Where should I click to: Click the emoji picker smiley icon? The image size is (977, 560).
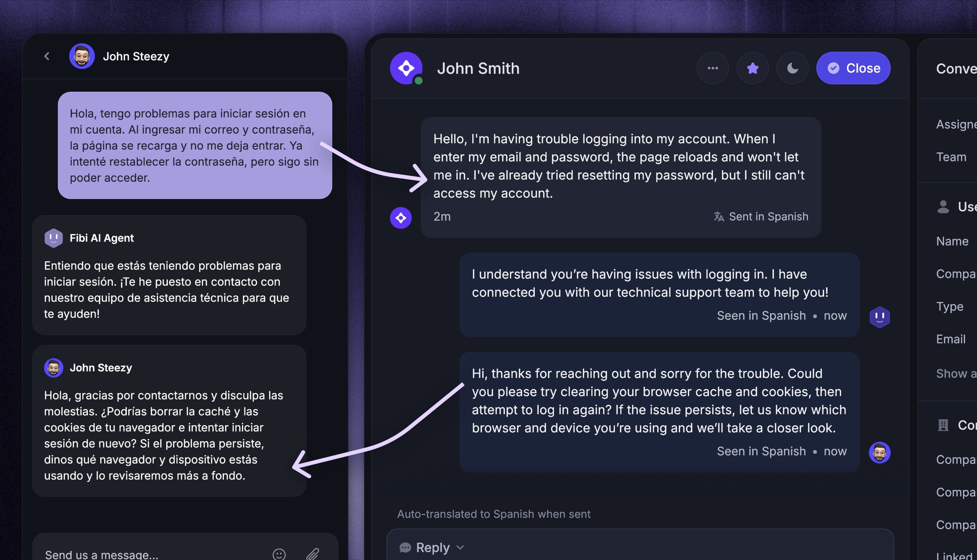(279, 554)
